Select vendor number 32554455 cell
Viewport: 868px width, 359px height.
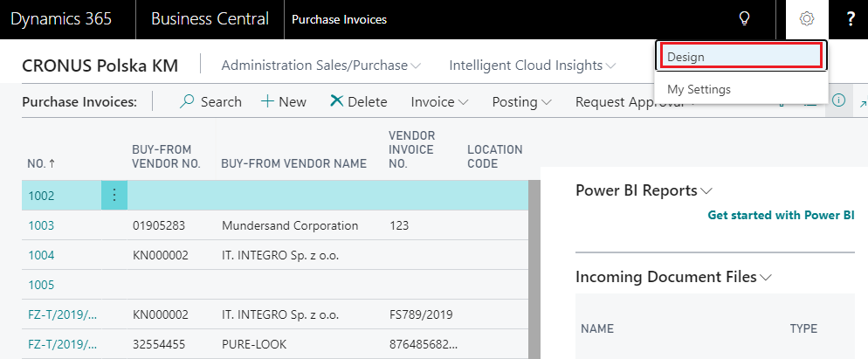(x=160, y=345)
